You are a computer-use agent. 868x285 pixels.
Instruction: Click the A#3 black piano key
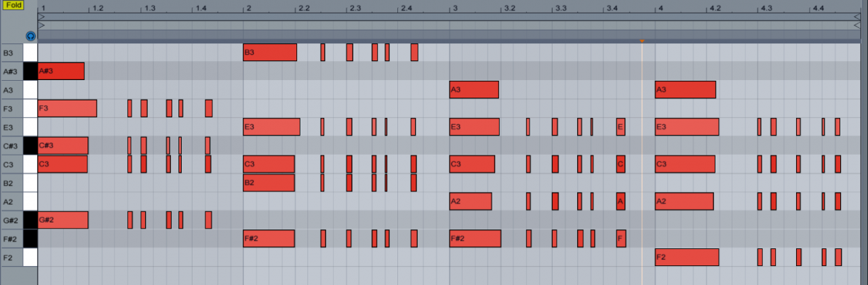coord(31,71)
